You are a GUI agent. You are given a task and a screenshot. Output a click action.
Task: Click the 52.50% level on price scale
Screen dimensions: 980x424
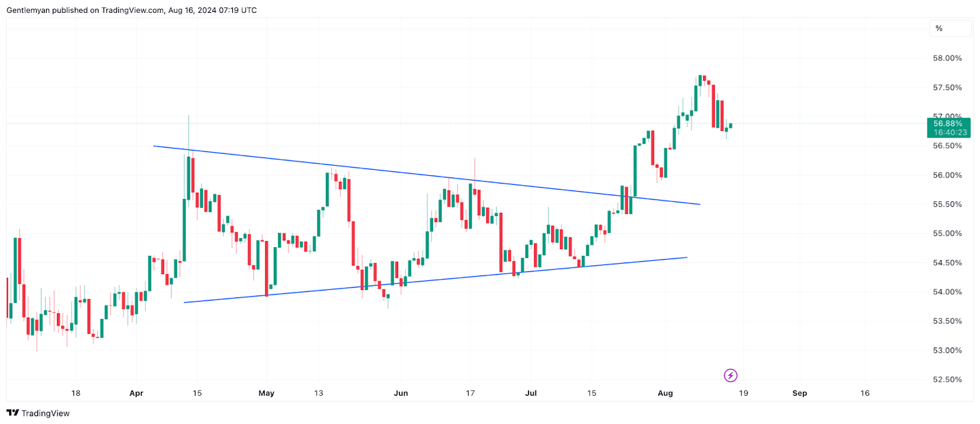tap(947, 379)
